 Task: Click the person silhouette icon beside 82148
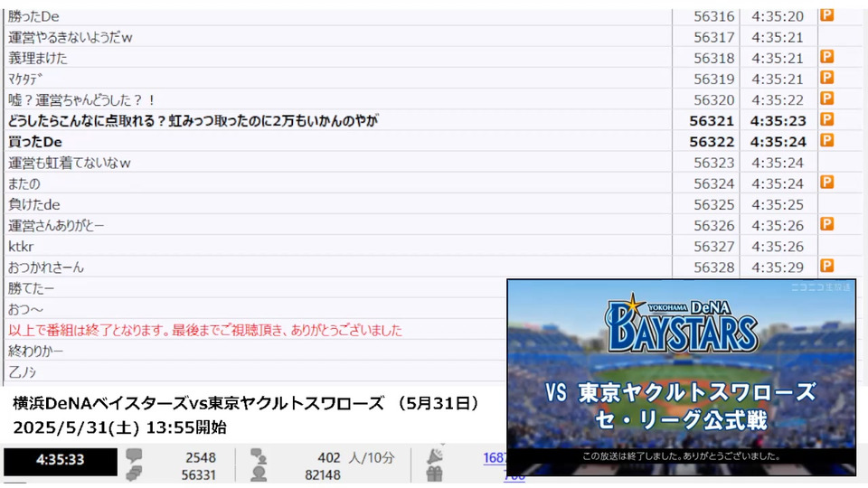pyautogui.click(x=259, y=474)
